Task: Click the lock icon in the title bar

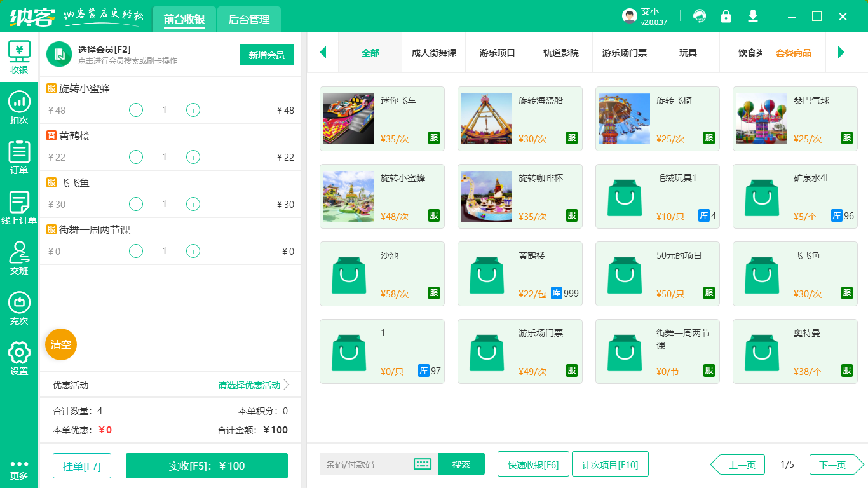Action: coord(726,16)
